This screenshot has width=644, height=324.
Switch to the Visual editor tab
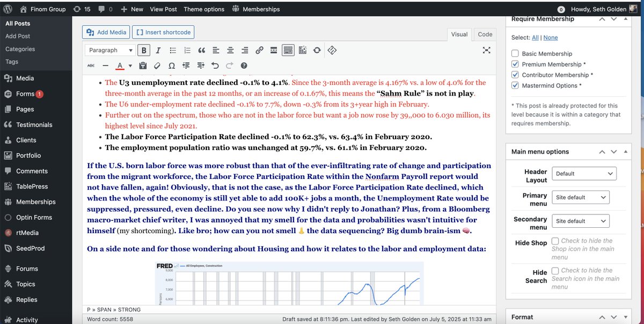pos(459,34)
